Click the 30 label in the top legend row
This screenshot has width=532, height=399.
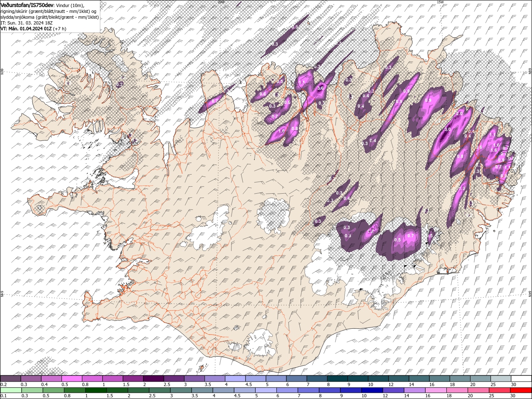point(514,384)
